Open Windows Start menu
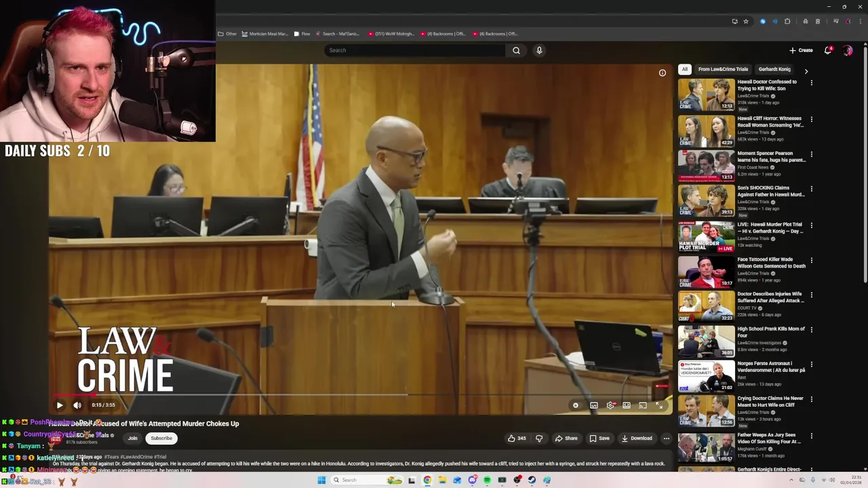Viewport: 868px width, 488px height. (x=321, y=480)
